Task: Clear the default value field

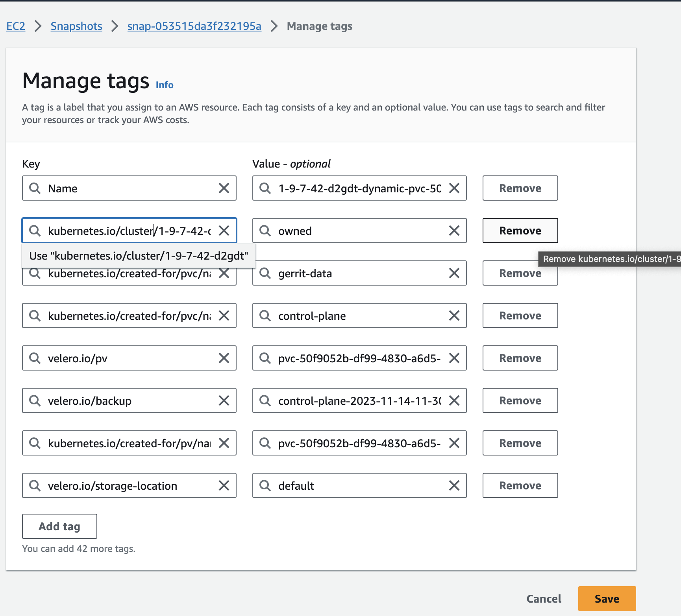Action: [x=454, y=486]
